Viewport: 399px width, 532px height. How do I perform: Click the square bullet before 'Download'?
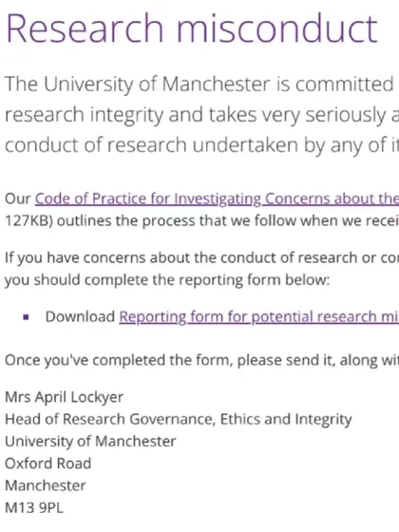click(x=26, y=317)
